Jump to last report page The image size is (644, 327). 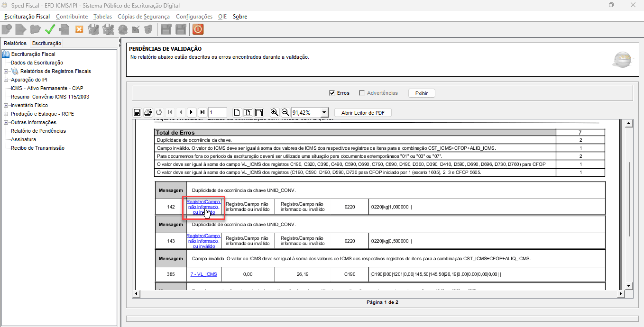tap(202, 112)
